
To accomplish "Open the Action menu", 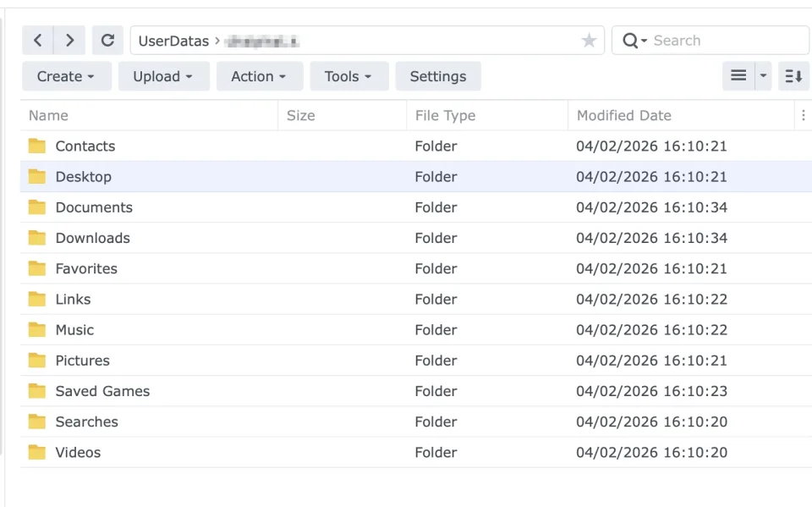I will click(x=260, y=76).
